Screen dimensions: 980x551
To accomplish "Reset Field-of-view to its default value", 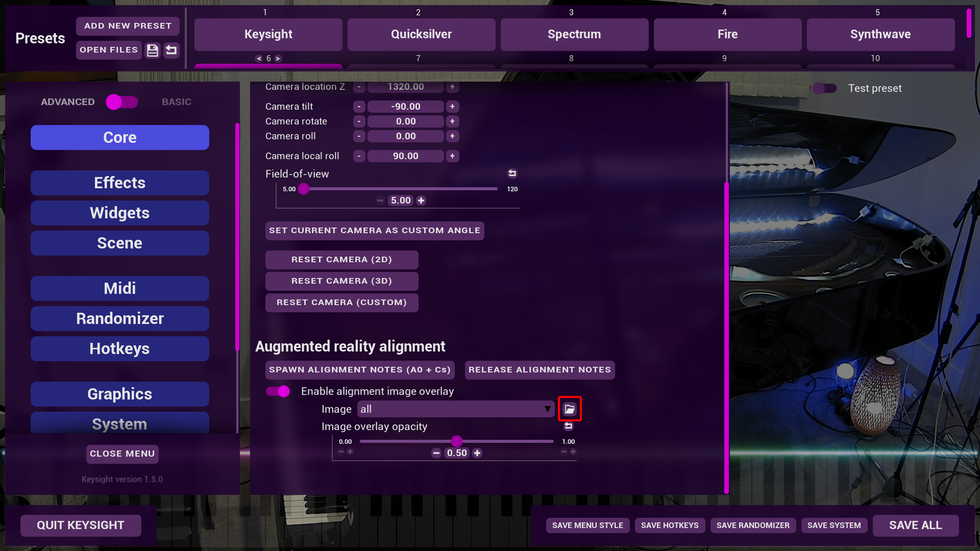I will pyautogui.click(x=512, y=173).
